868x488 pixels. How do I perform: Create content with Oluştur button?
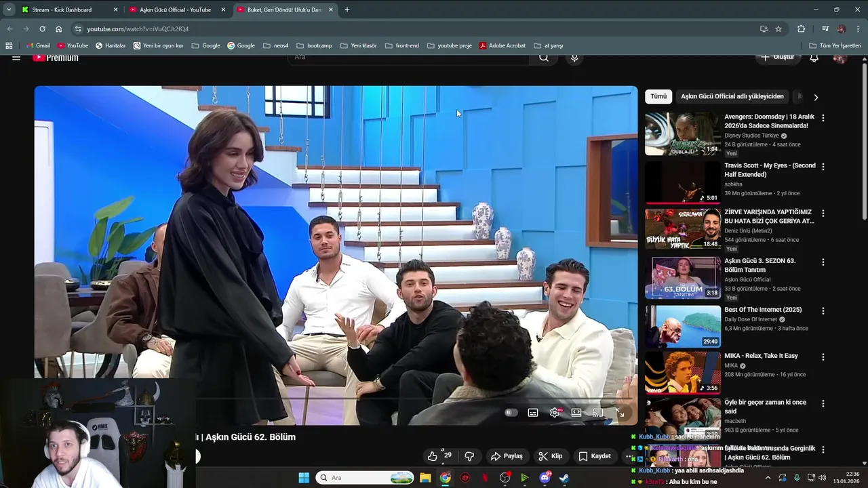[777, 58]
